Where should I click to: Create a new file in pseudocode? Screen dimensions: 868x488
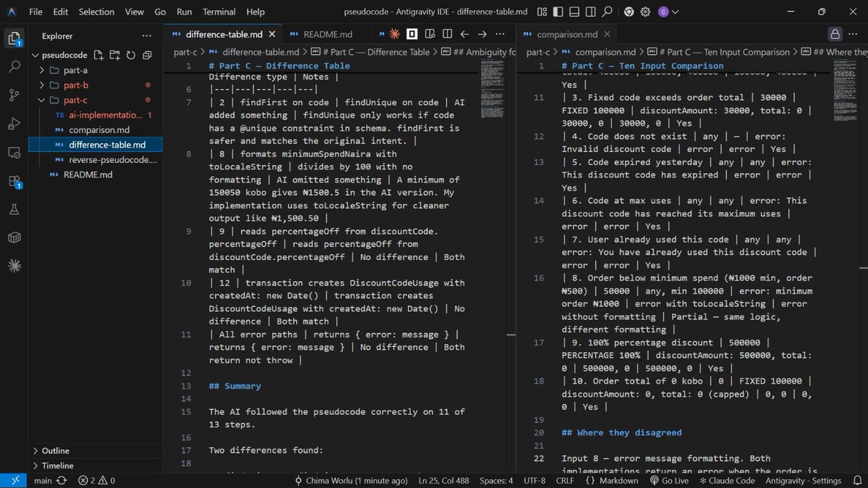click(x=98, y=55)
